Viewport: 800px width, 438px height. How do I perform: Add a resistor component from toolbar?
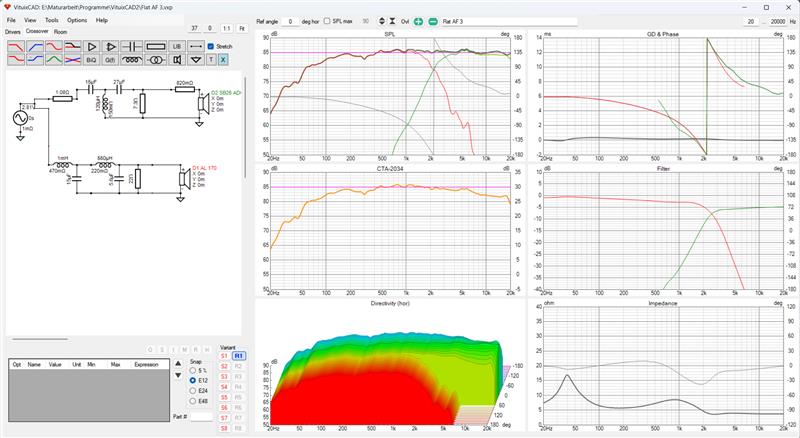[155, 46]
